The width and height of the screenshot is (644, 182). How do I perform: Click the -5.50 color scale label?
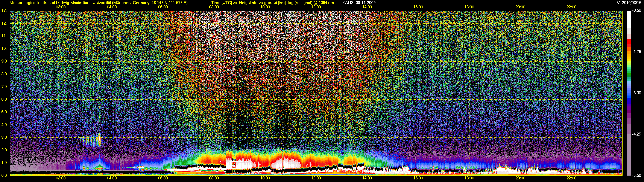[636, 175]
